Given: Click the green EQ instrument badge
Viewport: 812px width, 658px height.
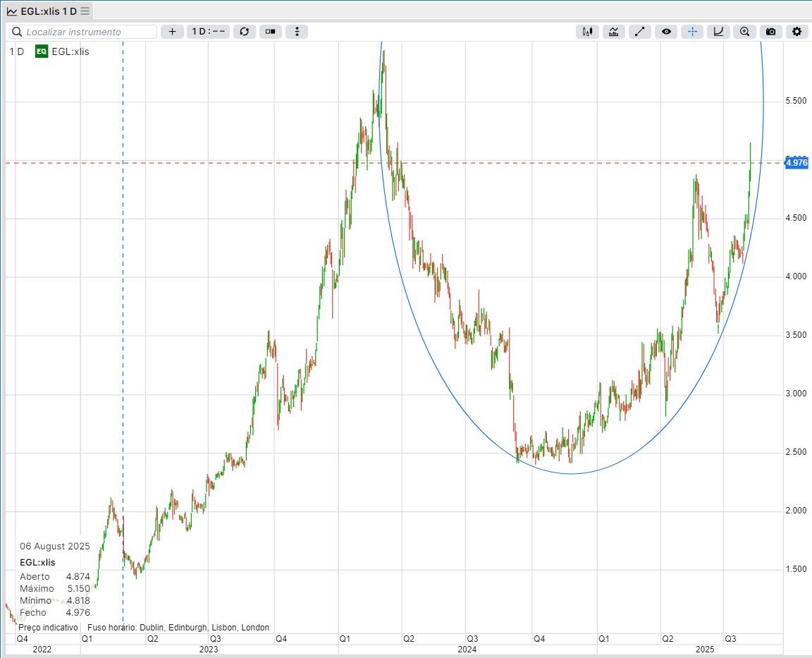Looking at the screenshot, I should coord(42,51).
